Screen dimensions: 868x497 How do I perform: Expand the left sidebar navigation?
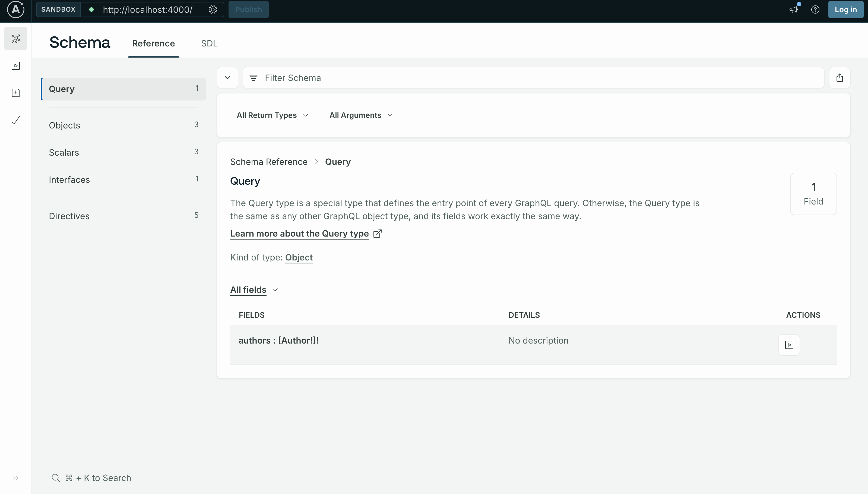[x=16, y=478]
